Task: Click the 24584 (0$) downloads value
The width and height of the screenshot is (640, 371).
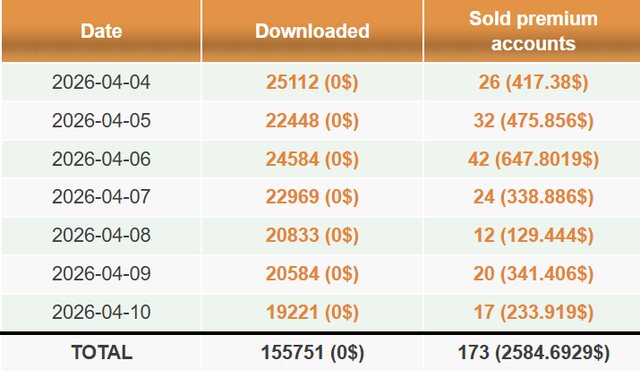Action: point(312,159)
